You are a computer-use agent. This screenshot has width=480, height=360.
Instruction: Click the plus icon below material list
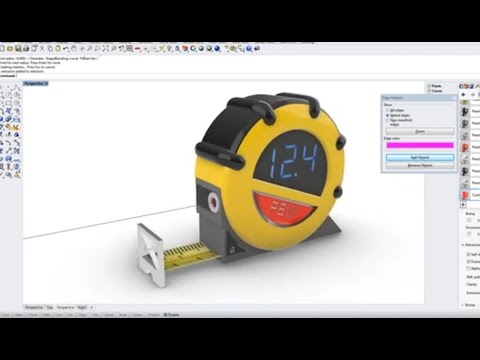[x=463, y=205]
